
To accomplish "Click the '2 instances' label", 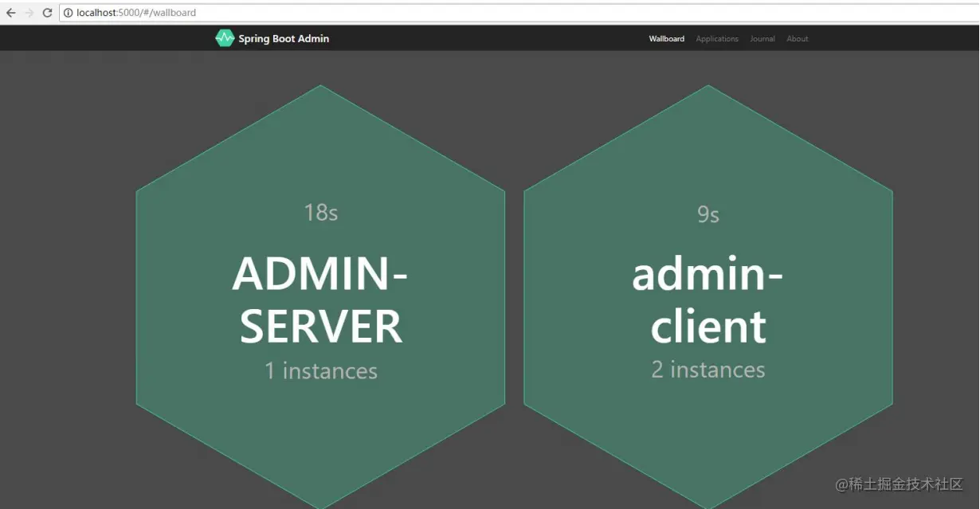I will tap(708, 370).
